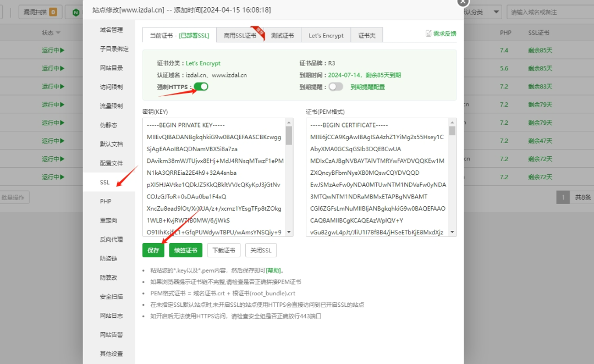Click the domain search input field
This screenshot has width=594, height=364.
550,12
